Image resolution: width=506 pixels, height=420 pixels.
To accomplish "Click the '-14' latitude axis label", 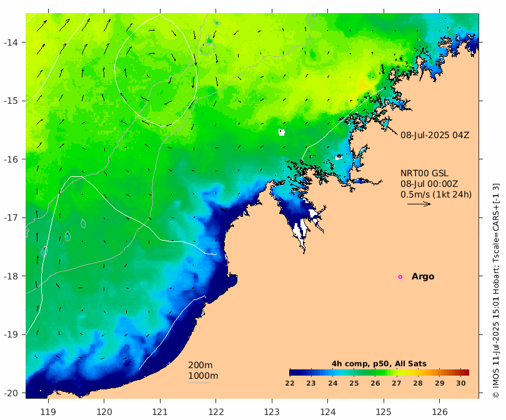I will click(11, 42).
